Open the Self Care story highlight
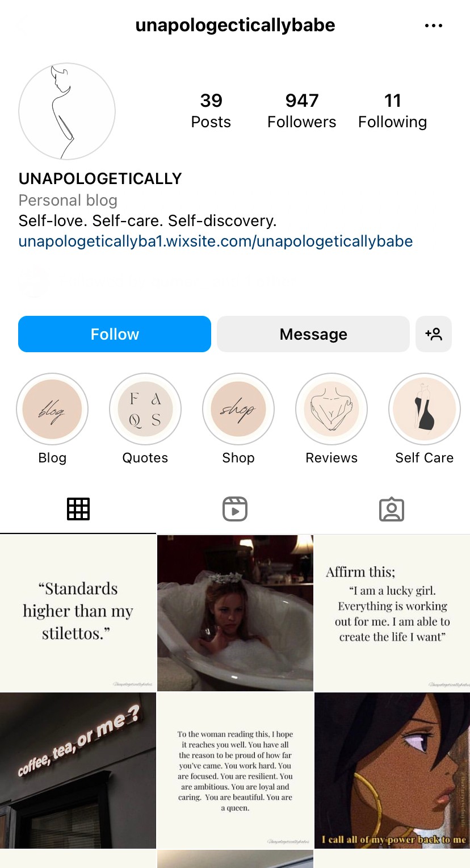 [425, 409]
